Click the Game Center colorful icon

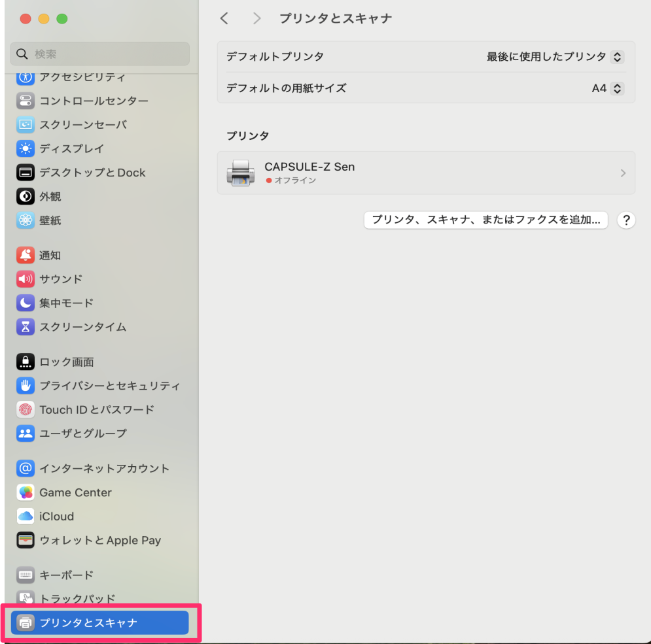26,492
